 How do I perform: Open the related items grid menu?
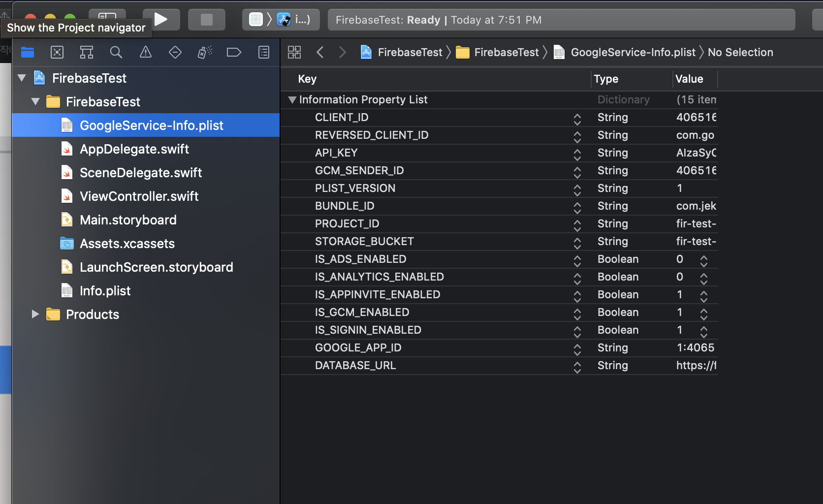[294, 52]
